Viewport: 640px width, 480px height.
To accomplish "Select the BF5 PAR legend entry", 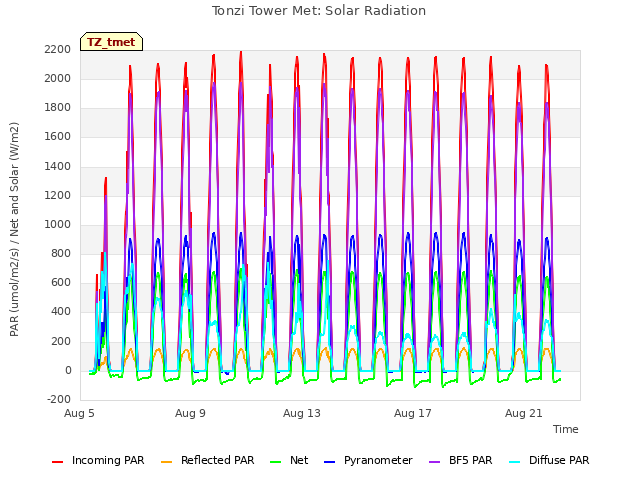I will [461, 460].
